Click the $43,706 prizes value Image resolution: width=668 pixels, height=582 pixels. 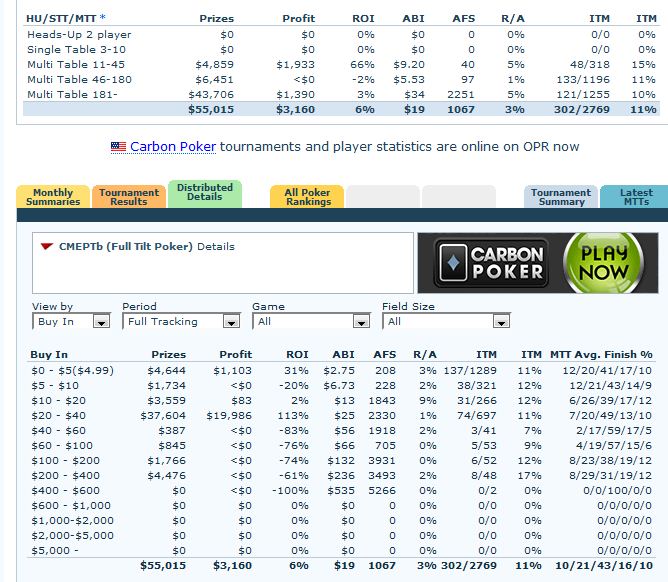[211, 94]
